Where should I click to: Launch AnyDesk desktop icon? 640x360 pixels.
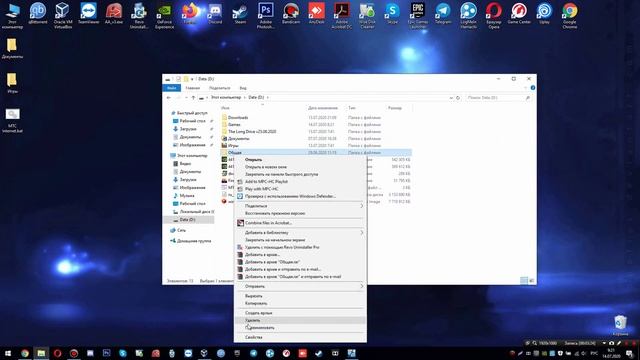tap(316, 14)
